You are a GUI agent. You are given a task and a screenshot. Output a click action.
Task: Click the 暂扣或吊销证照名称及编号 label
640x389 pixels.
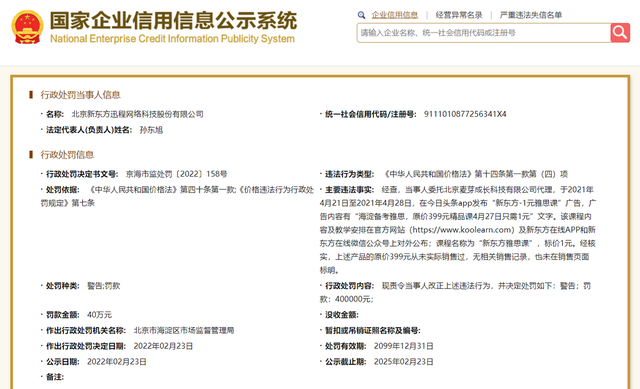(373, 331)
